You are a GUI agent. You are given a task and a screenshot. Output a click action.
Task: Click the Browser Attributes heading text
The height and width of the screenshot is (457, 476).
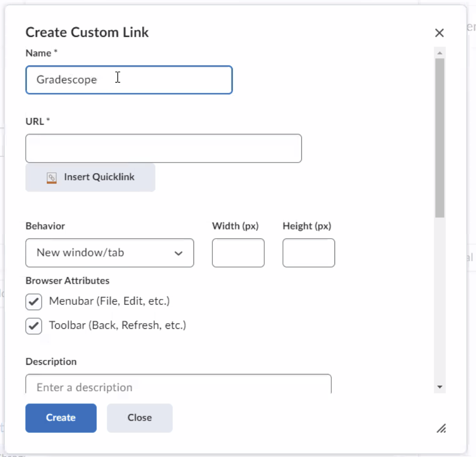pyautogui.click(x=68, y=281)
